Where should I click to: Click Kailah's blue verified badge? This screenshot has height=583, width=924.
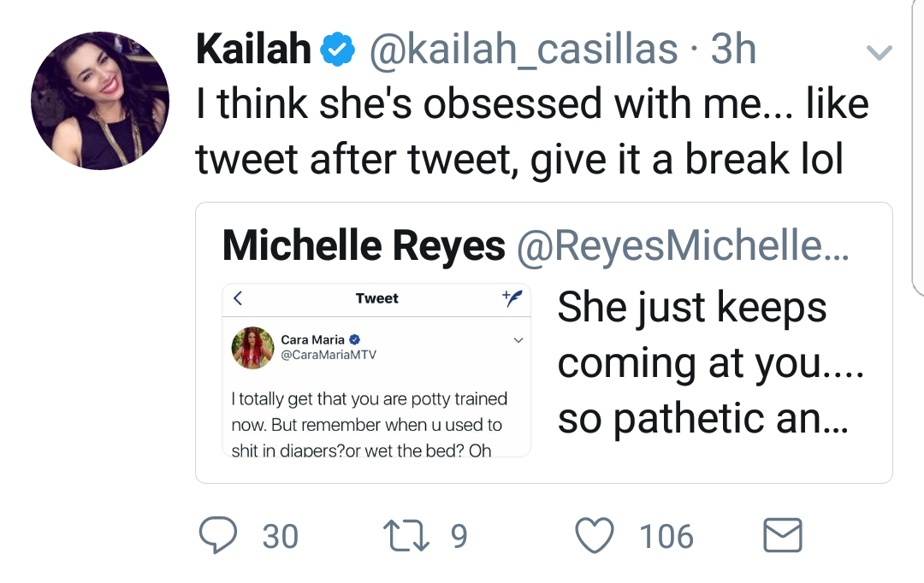pyautogui.click(x=337, y=50)
